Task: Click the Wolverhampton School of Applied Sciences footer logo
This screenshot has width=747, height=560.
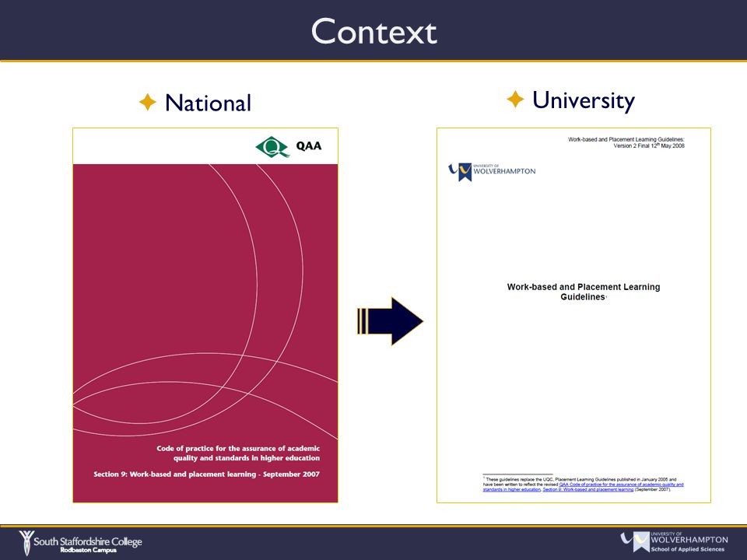Action: (x=674, y=542)
